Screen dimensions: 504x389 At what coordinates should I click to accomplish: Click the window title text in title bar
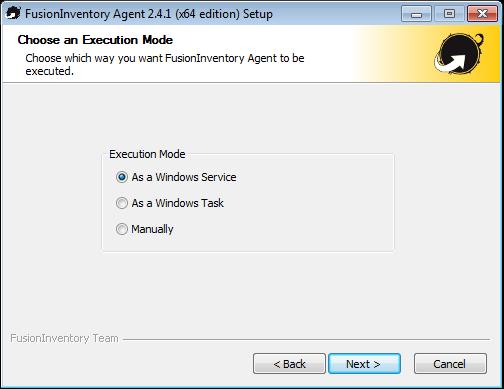point(149,14)
